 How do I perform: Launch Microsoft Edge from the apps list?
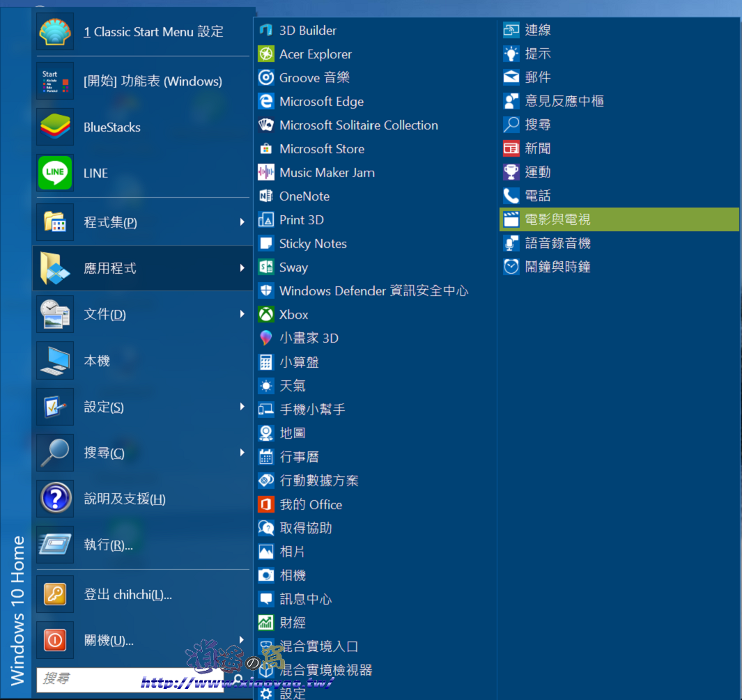321,101
